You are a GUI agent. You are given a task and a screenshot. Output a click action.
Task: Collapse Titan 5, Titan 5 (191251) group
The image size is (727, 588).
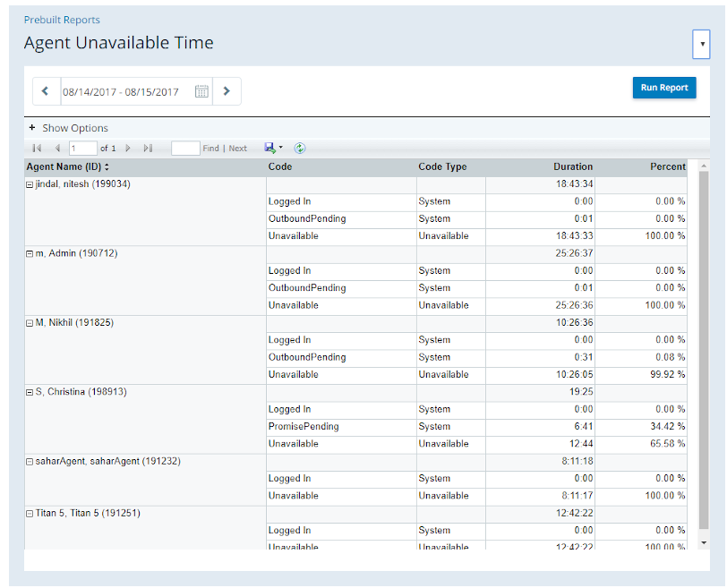(x=30, y=514)
